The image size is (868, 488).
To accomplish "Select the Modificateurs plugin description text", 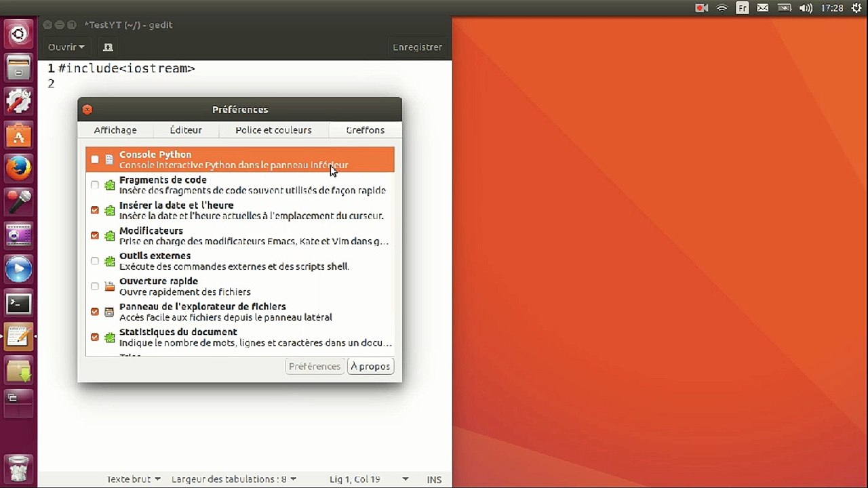I will [254, 241].
